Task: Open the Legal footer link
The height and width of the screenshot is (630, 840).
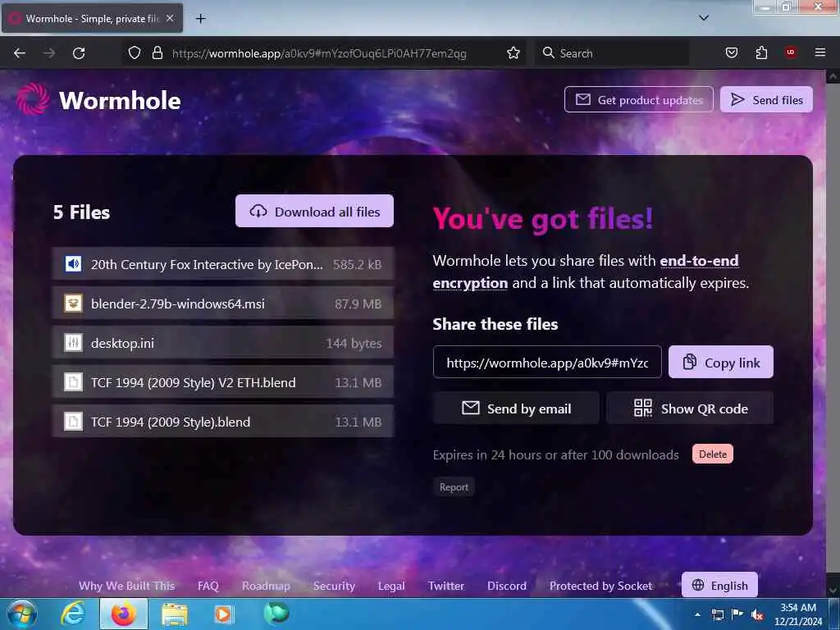Action: (x=391, y=586)
